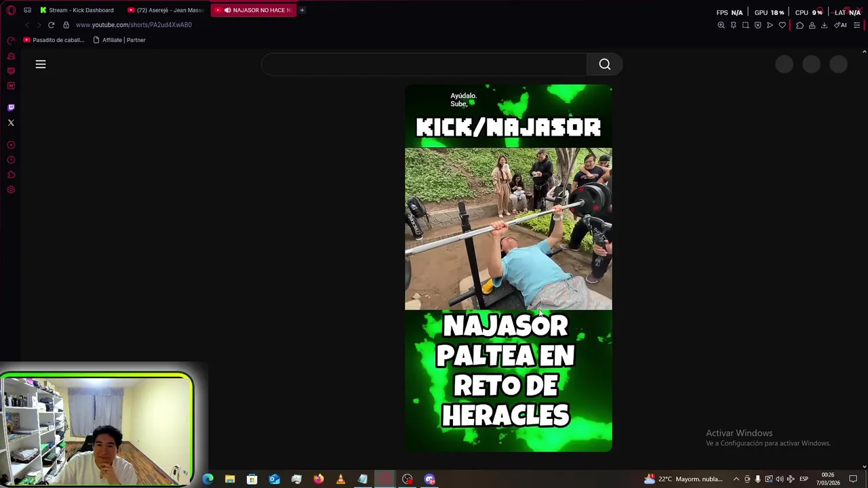Open sidebar settings gear icon
Viewport: 868px width, 488px height.
11,190
